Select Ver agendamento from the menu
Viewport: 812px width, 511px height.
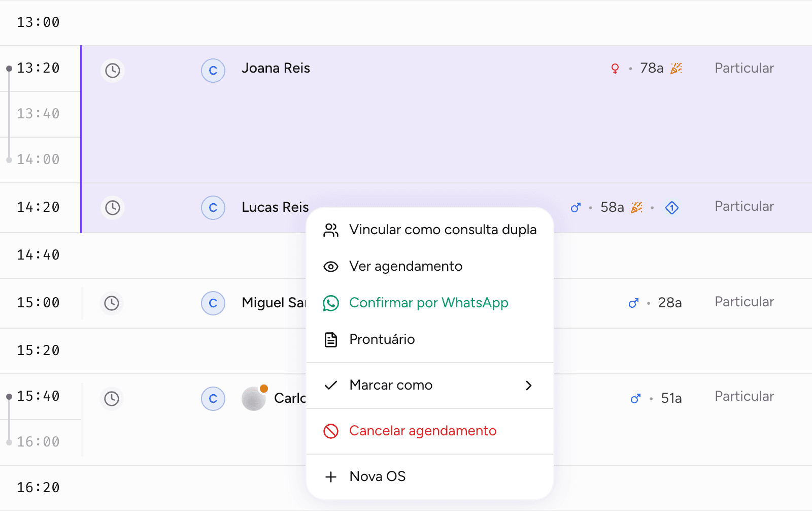[430, 266]
